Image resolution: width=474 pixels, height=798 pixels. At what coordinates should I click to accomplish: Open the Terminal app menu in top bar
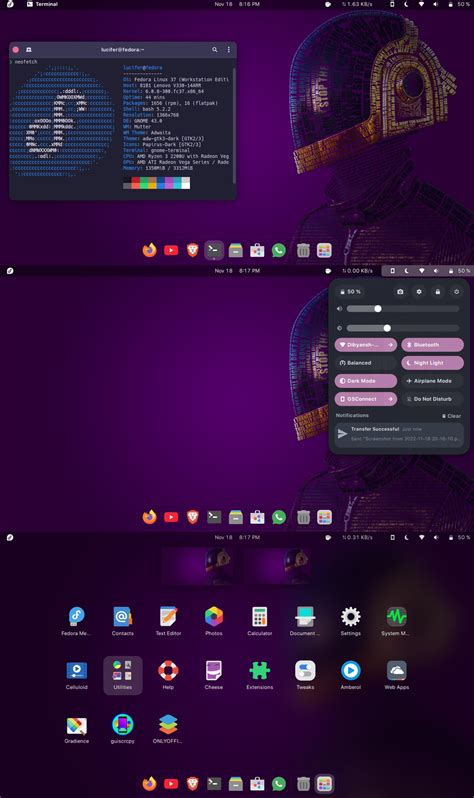tap(42, 4)
